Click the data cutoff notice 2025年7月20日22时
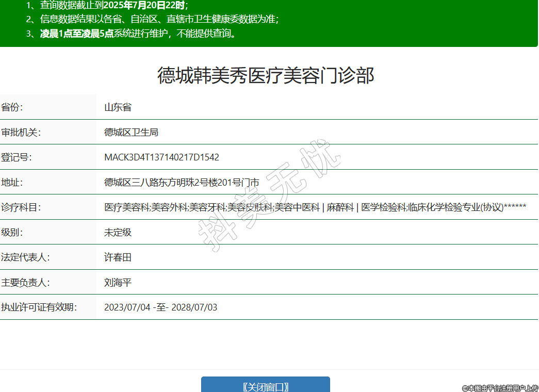539x392 pixels. tap(144, 6)
